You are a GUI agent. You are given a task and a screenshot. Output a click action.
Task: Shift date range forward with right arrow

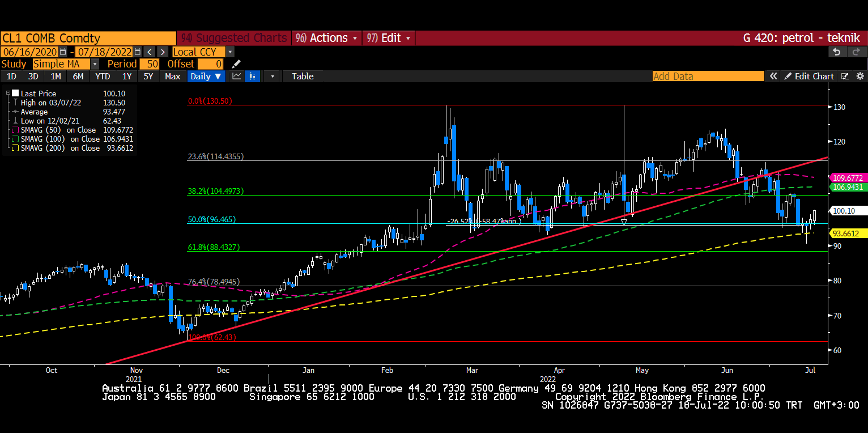(x=162, y=52)
